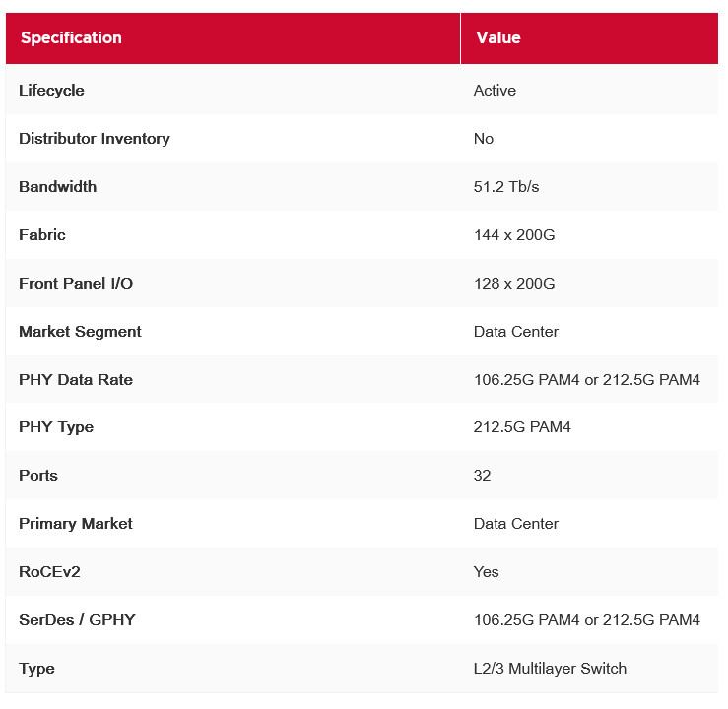728x709 pixels.
Task: Select the 128 x 200G value
Action: pos(514,283)
